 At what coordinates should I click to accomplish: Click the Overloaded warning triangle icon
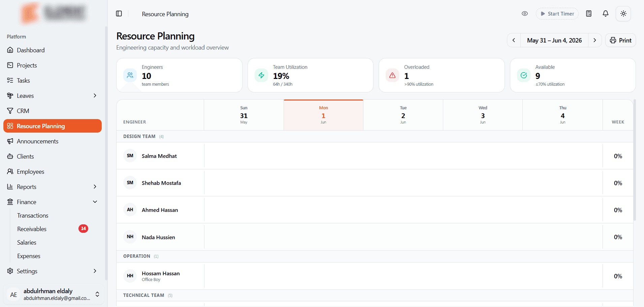pos(392,75)
